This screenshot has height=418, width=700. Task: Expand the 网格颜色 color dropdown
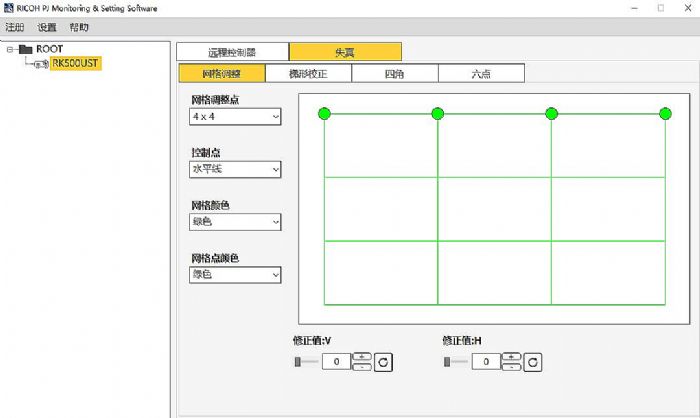tap(236, 222)
